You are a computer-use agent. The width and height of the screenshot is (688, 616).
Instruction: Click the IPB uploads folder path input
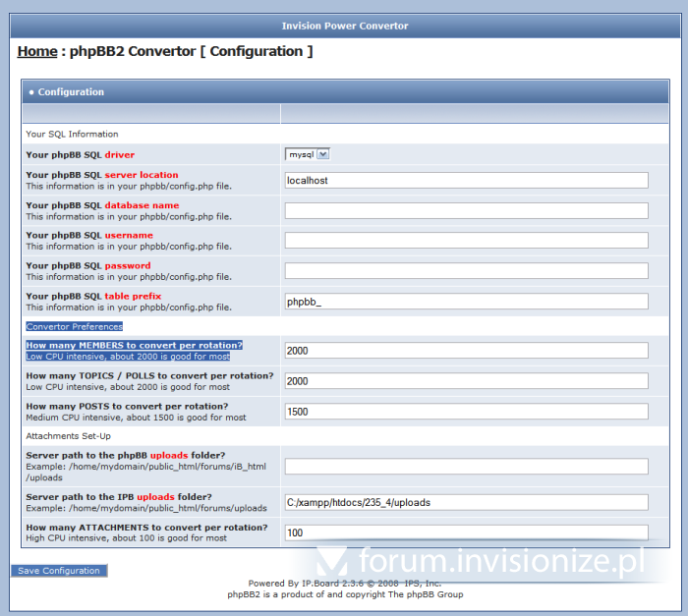pyautogui.click(x=466, y=502)
